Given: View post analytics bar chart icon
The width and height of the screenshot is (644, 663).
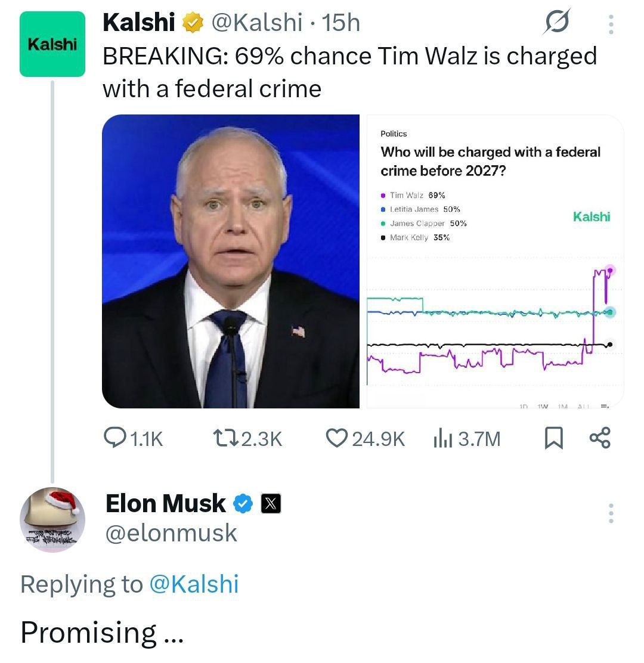Looking at the screenshot, I should pyautogui.click(x=442, y=438).
